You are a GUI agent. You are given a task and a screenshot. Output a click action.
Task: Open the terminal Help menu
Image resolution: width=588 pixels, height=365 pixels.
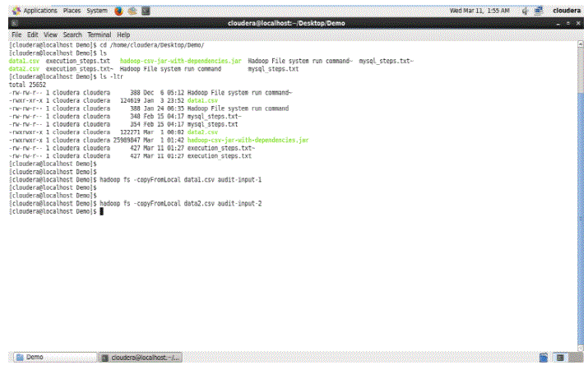point(123,35)
